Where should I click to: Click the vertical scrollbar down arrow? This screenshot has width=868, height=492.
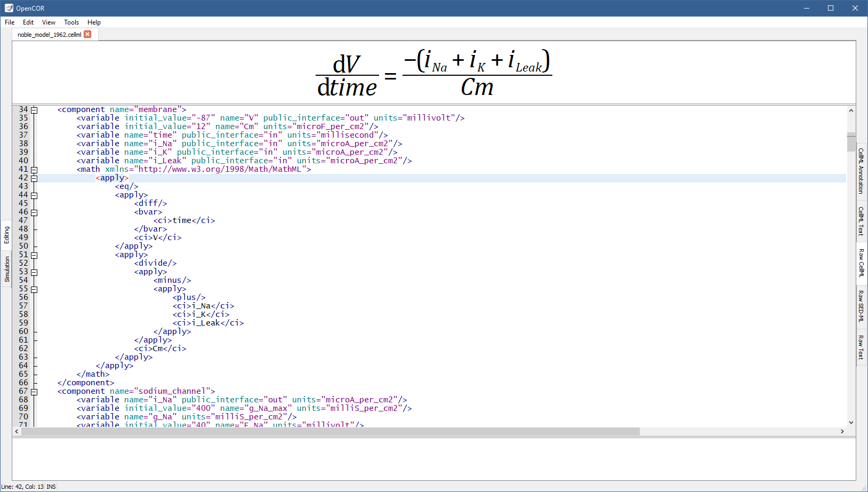click(x=851, y=422)
